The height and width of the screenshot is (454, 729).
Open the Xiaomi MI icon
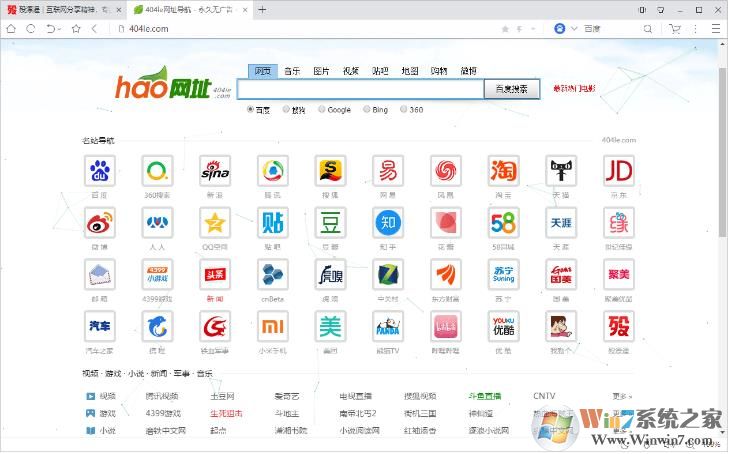(272, 327)
